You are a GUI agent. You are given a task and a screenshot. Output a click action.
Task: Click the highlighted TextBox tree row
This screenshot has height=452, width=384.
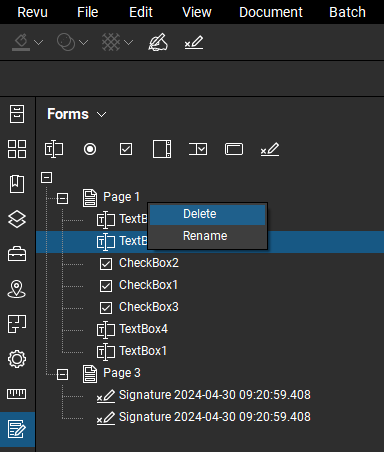point(210,241)
